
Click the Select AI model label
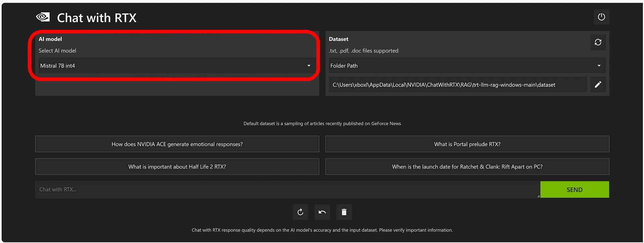point(57,51)
